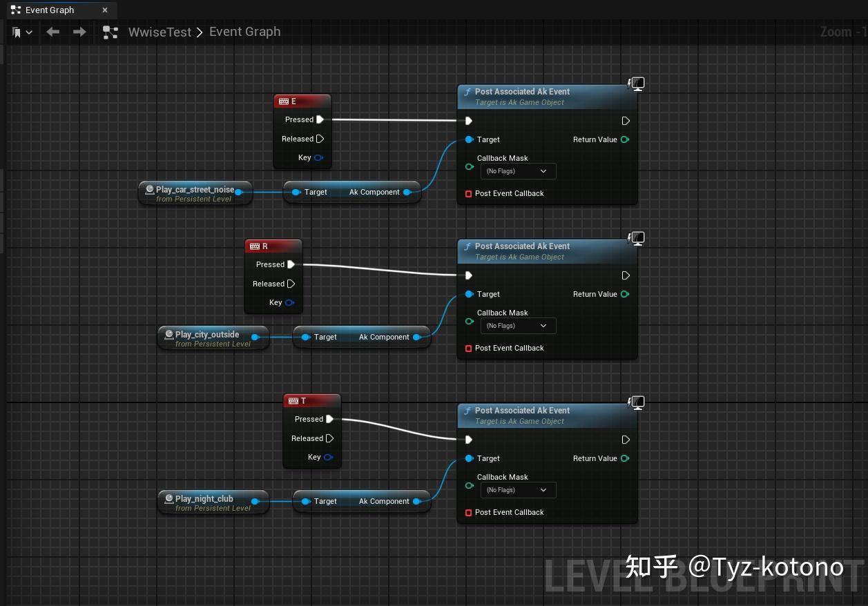The image size is (868, 606).
Task: Switch to the Event Graph tab
Action: 49,10
